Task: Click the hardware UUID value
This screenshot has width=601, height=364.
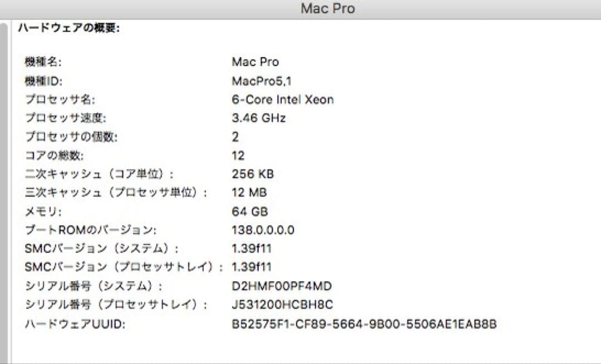Action: click(x=364, y=323)
